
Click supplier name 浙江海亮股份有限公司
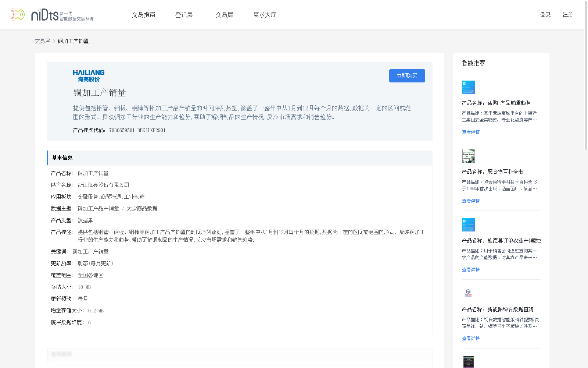click(103, 185)
